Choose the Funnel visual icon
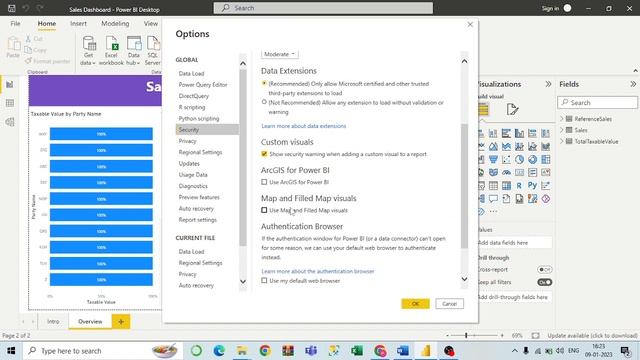640x360 pixels. [x=493, y=159]
